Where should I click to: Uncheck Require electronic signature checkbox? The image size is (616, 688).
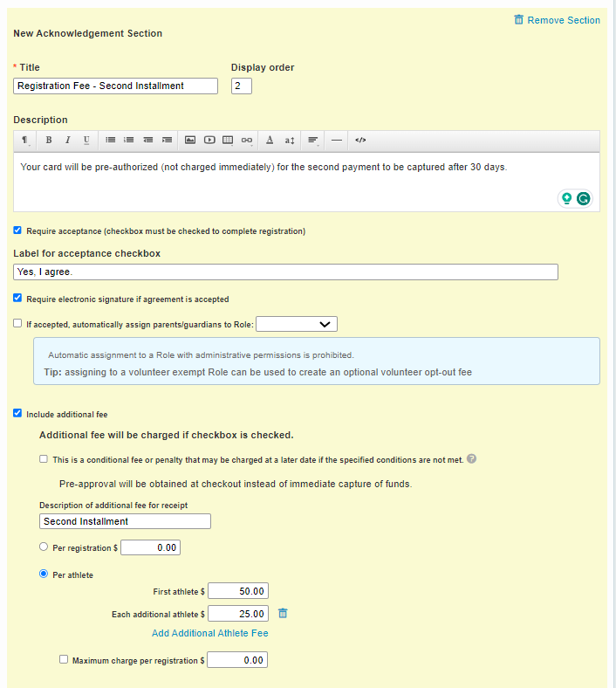17,298
